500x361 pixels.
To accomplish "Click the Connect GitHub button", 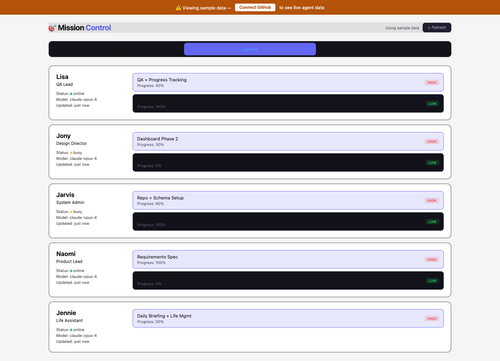I will pyautogui.click(x=255, y=7).
